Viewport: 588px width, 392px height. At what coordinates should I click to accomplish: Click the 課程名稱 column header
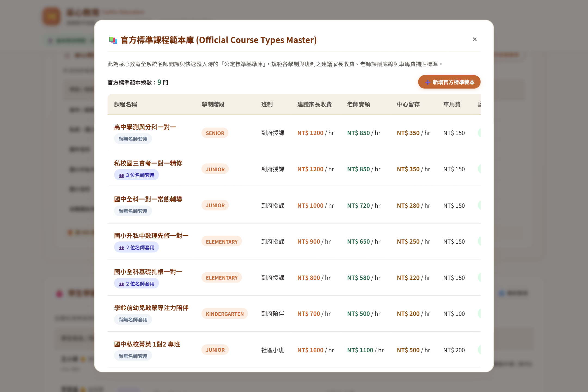tap(125, 104)
